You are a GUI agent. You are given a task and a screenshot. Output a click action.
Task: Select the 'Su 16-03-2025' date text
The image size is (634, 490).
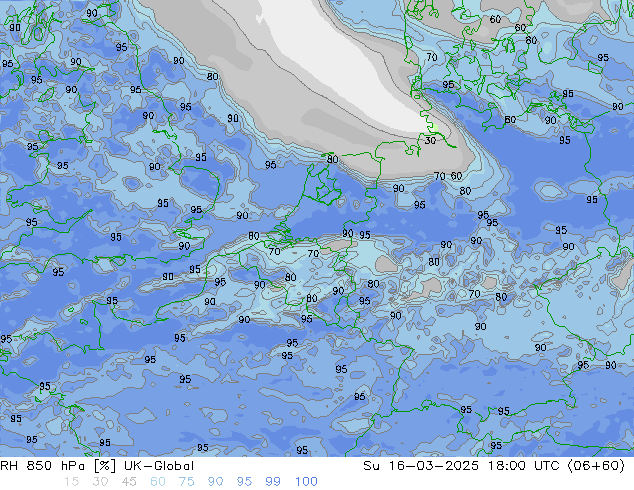click(421, 466)
